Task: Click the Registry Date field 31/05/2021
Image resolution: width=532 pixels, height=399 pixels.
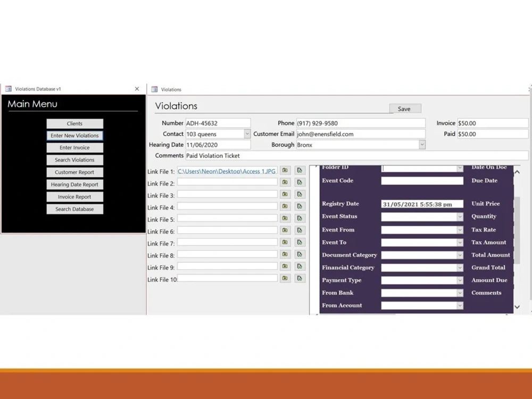Action: (x=422, y=204)
